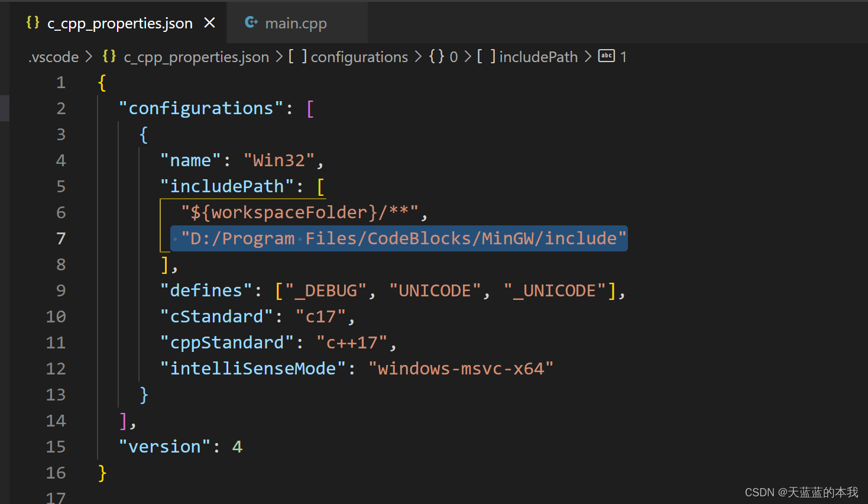
Task: Expand the chevron after configurations breadcrumb
Action: [x=418, y=57]
